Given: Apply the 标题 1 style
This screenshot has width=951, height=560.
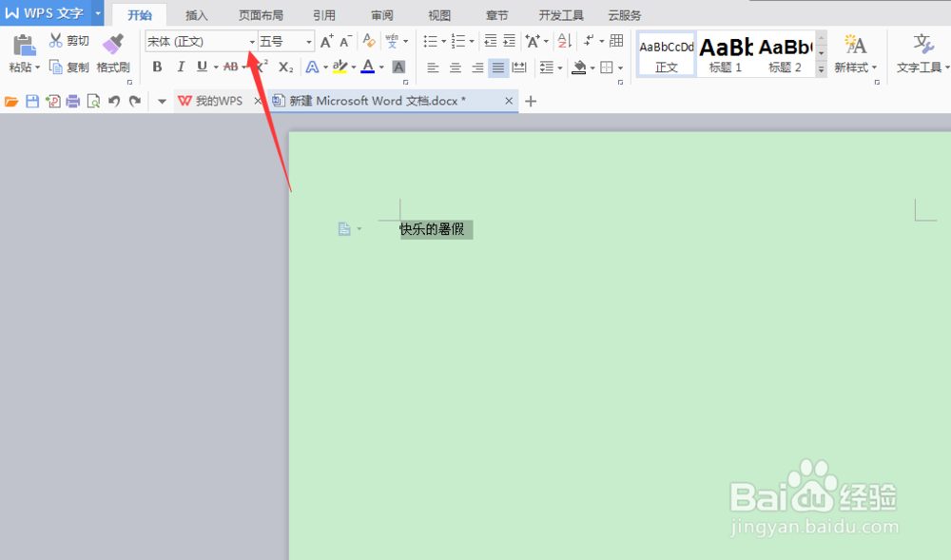Looking at the screenshot, I should point(726,53).
